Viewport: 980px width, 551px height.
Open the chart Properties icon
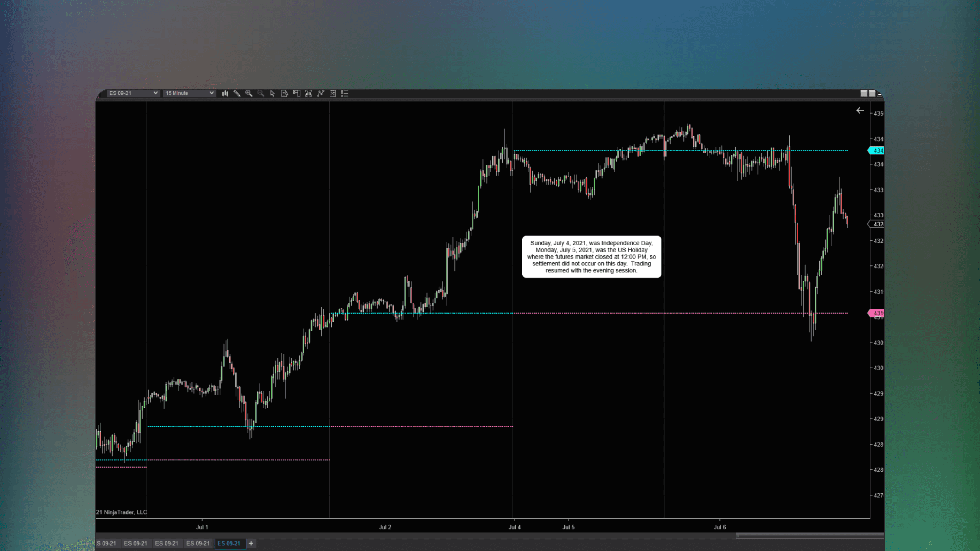click(333, 93)
